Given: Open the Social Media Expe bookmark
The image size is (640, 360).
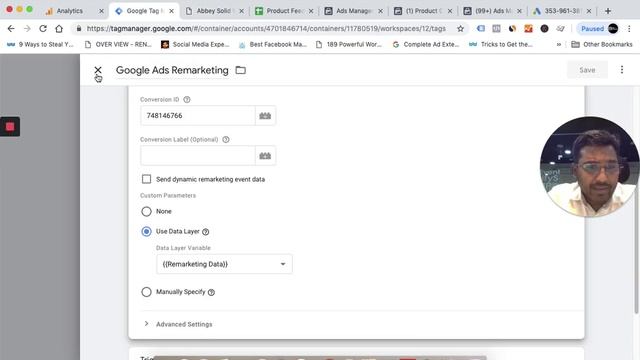Looking at the screenshot, I should [195, 44].
